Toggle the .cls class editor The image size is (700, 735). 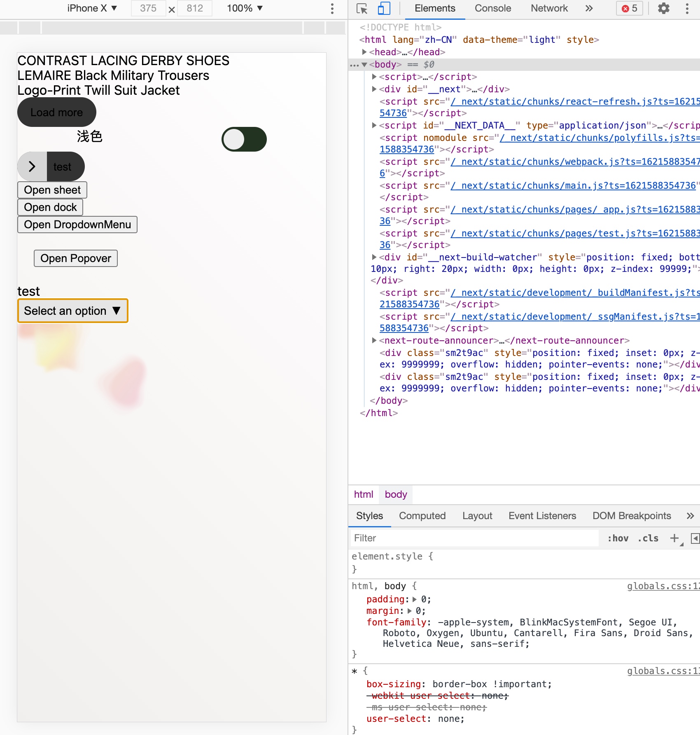pyautogui.click(x=646, y=538)
